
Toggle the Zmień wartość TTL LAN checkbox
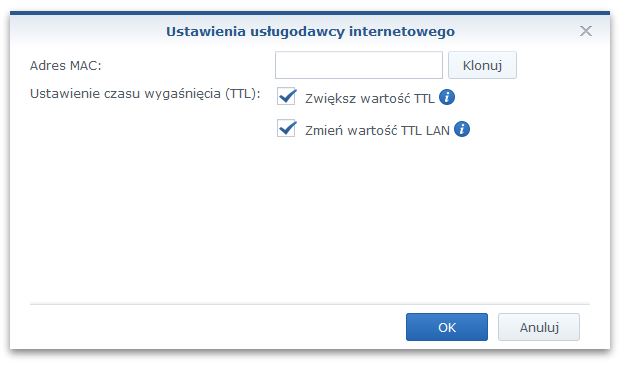(x=286, y=129)
